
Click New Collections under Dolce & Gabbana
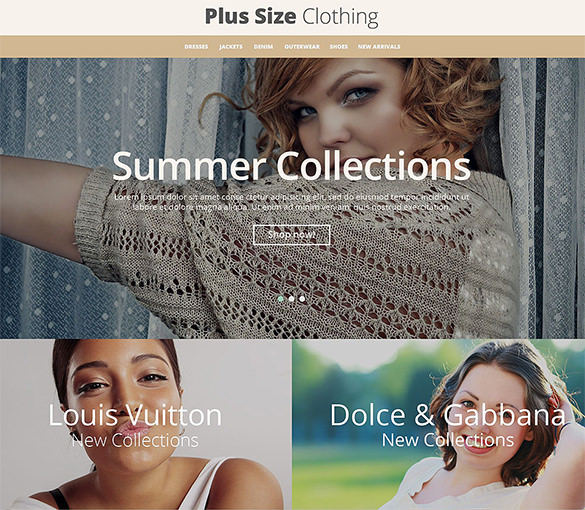(x=448, y=440)
